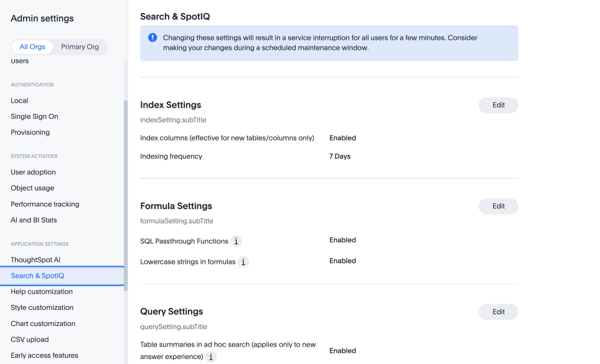Viewport: 600px width, 364px height.
Task: Open Chart customization settings
Action: click(42, 324)
